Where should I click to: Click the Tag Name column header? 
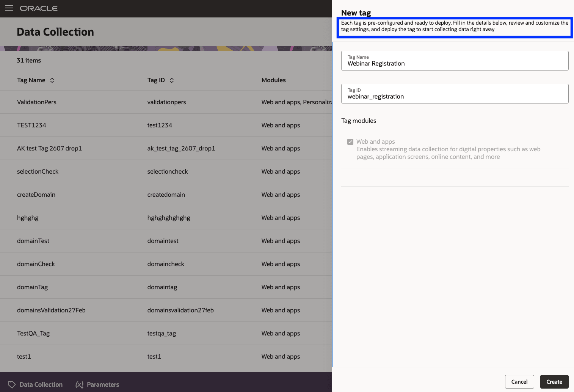click(x=31, y=80)
